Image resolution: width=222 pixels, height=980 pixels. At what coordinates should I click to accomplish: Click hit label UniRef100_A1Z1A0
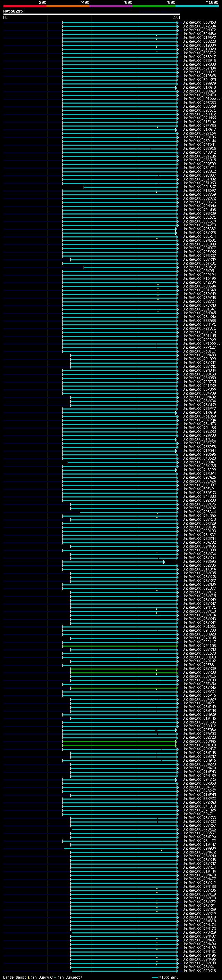[199, 122]
